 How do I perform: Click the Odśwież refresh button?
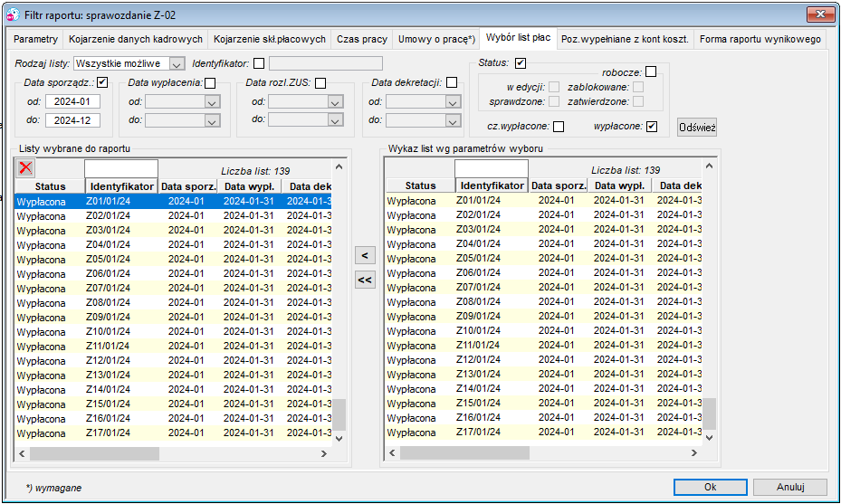click(x=697, y=127)
